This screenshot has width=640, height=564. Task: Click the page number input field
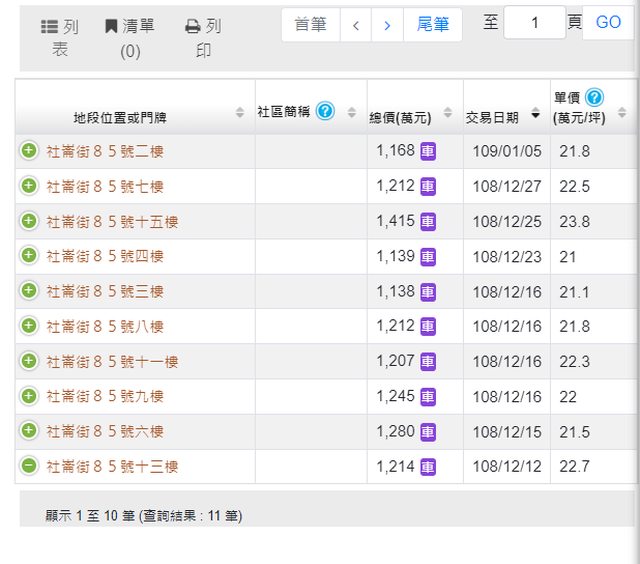pyautogui.click(x=534, y=22)
